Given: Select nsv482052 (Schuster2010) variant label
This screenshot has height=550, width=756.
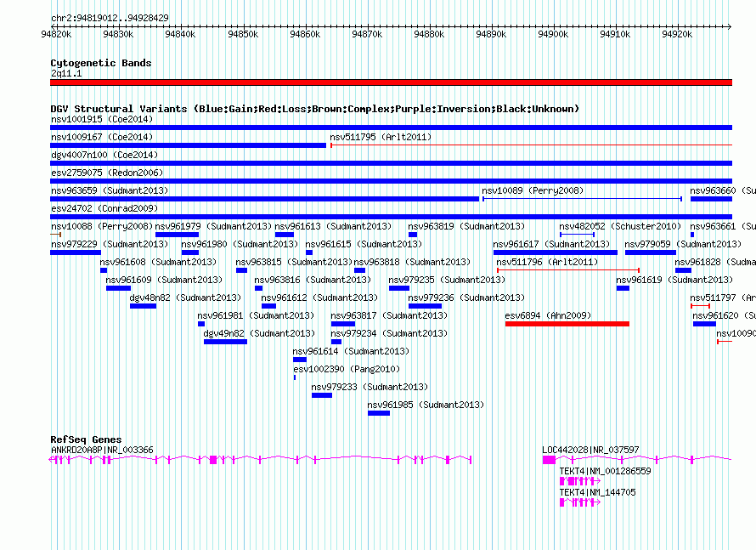Looking at the screenshot, I should pyautogui.click(x=620, y=226).
